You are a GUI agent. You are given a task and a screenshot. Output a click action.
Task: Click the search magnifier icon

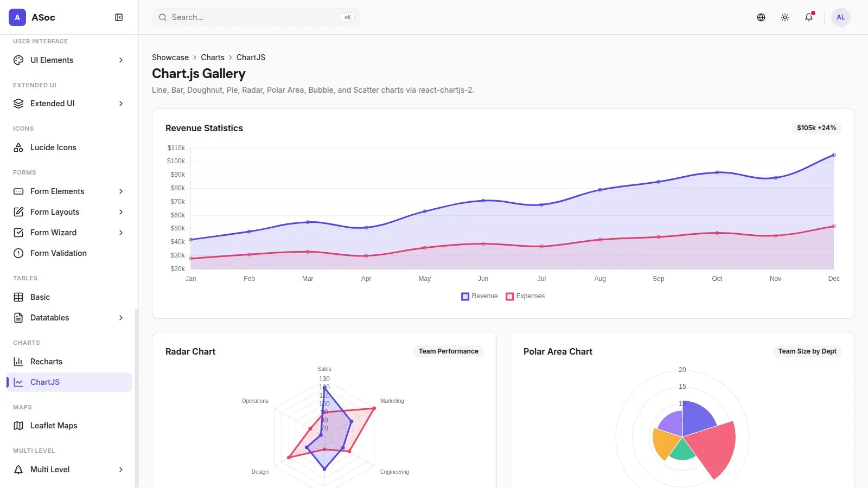pos(163,17)
